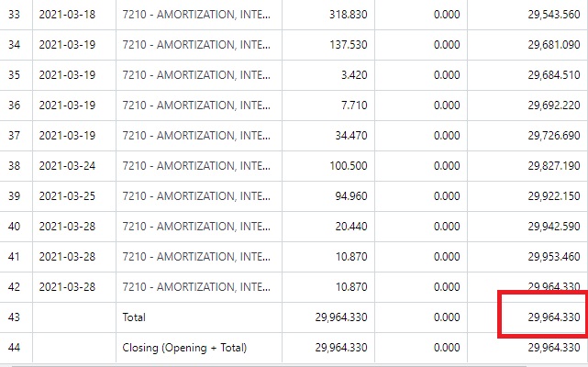Screen dimensions: 588x367
Task: Click row number 40
Action: (x=15, y=227)
